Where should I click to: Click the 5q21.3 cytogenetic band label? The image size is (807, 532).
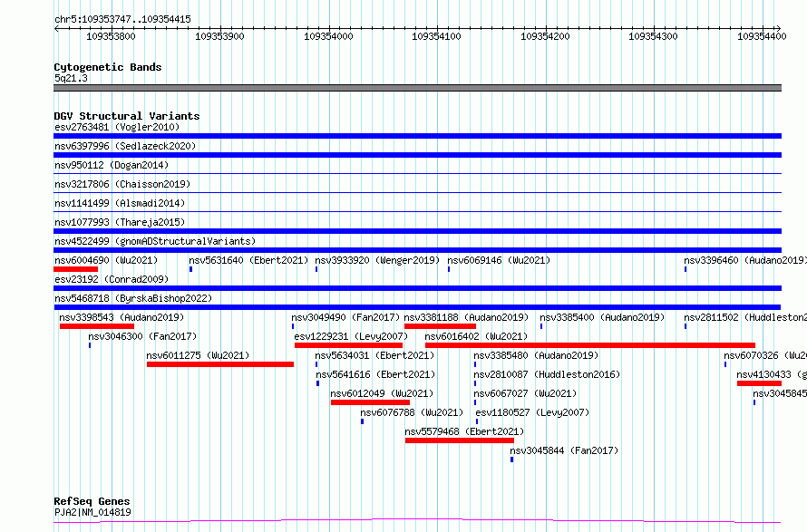tap(71, 78)
